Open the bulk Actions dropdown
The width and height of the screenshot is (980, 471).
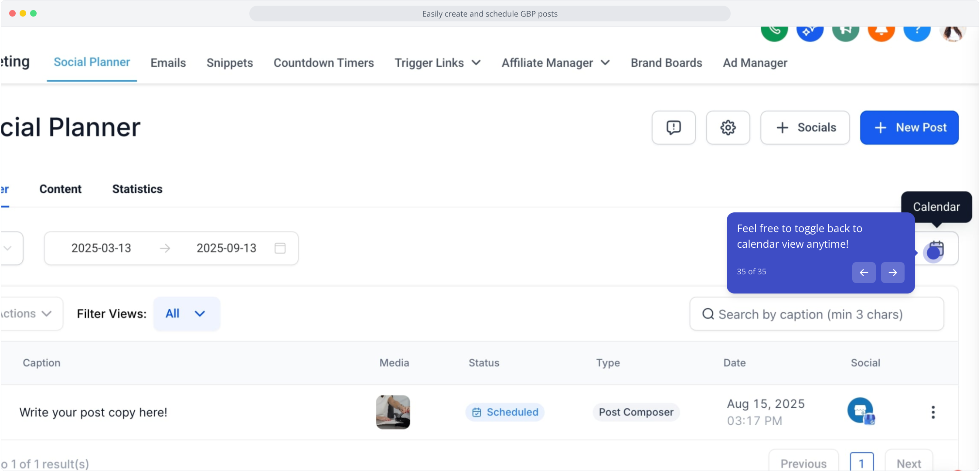point(31,314)
